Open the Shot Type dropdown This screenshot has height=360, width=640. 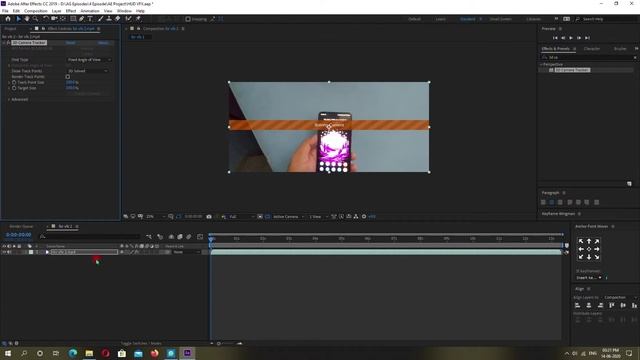click(89, 60)
